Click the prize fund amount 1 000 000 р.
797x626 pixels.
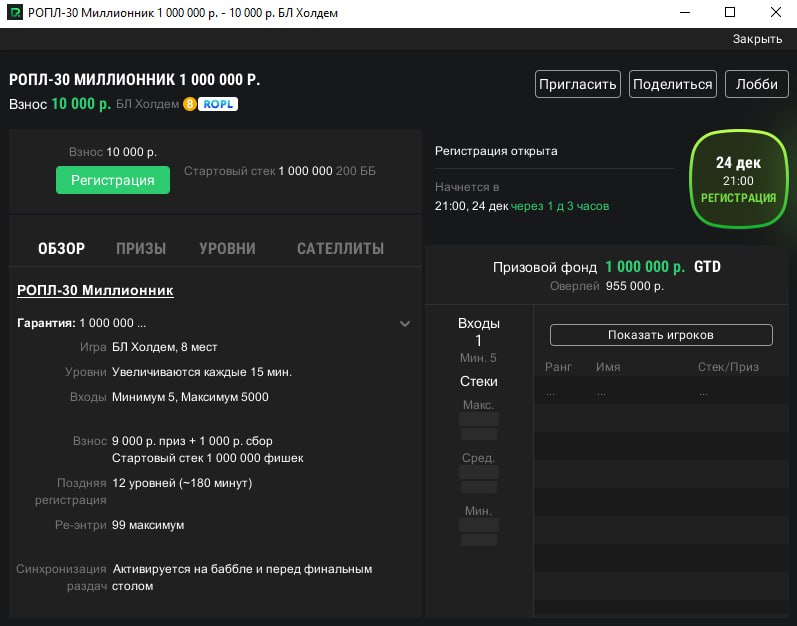pos(645,267)
